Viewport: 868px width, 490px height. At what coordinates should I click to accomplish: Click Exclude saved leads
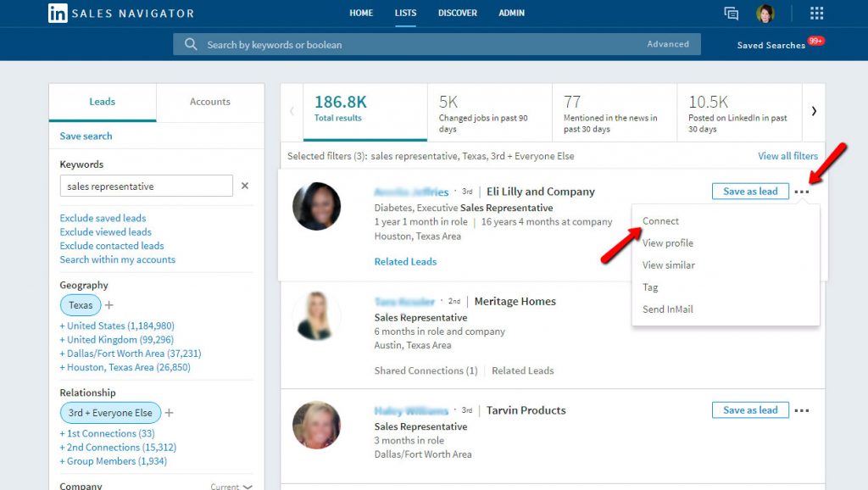coord(103,218)
